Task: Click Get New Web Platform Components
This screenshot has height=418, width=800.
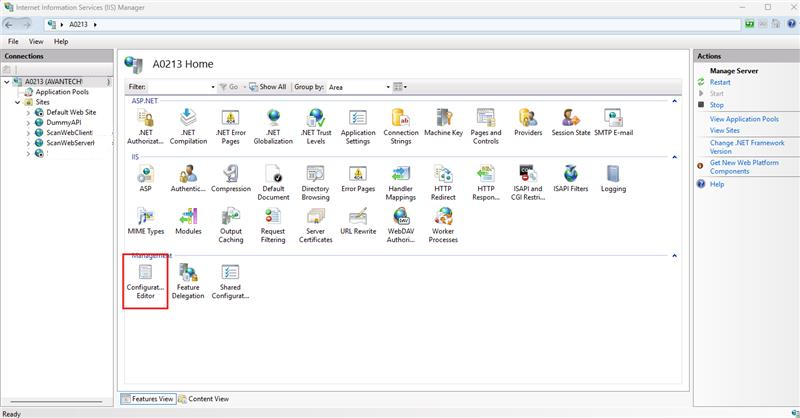Action: [x=744, y=167]
